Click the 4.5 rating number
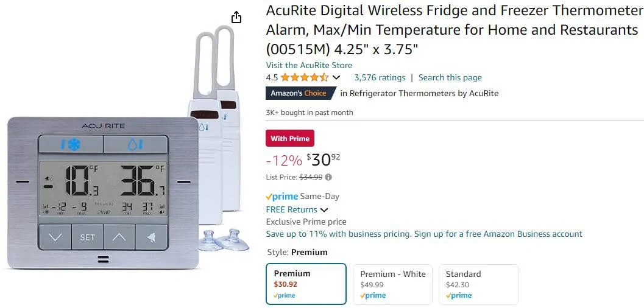 [272, 77]
